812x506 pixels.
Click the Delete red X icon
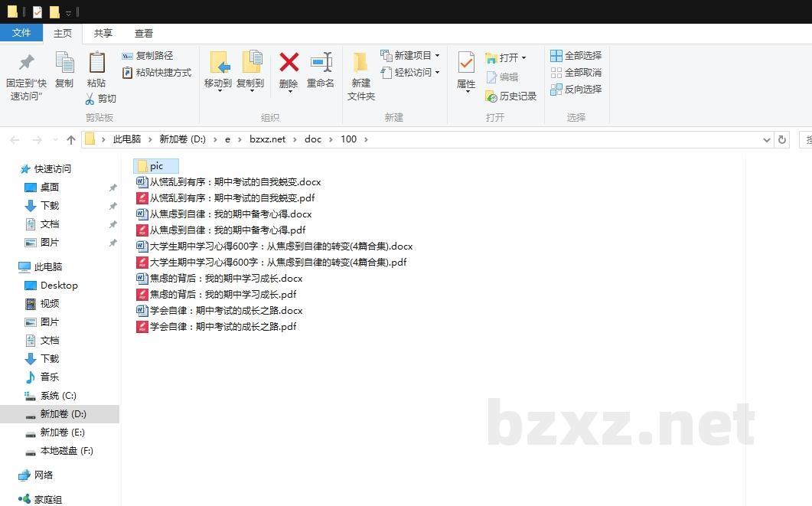tap(289, 63)
